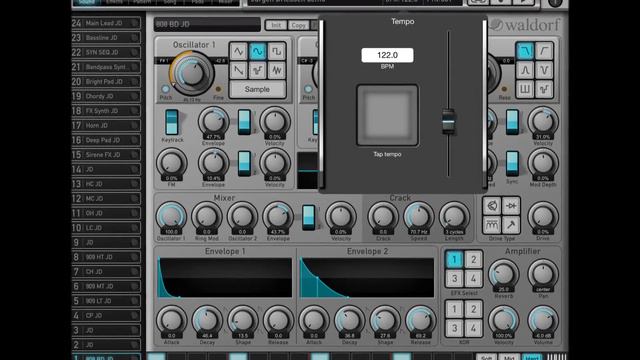The width and height of the screenshot is (640, 360).
Task: Select sound 19 Chordy JD
Action: click(106, 96)
